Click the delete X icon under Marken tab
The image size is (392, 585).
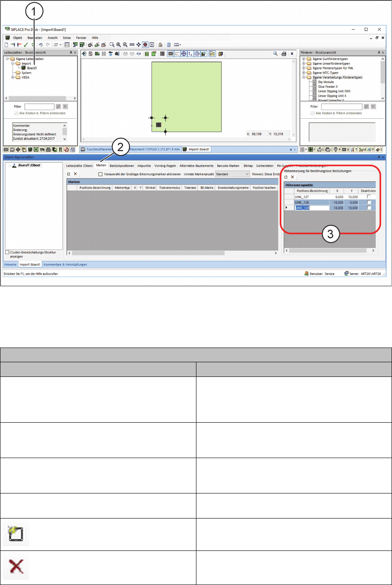tap(76, 174)
